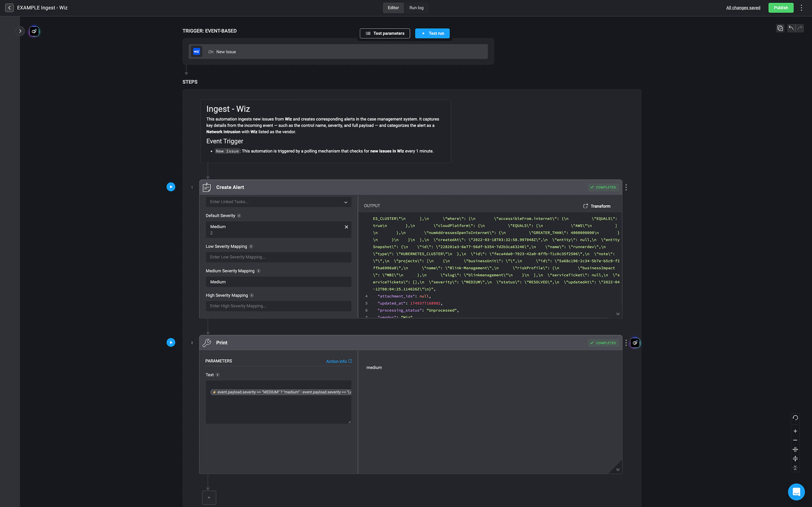Screen dimensions: 812x507
Task: Show Low Severity Mapping info tooltip
Action: click(251, 246)
